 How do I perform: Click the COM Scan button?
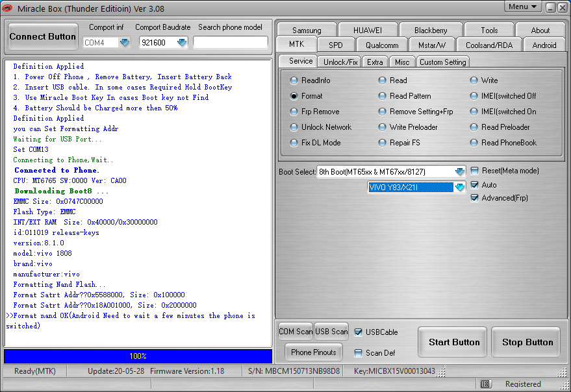(x=296, y=331)
